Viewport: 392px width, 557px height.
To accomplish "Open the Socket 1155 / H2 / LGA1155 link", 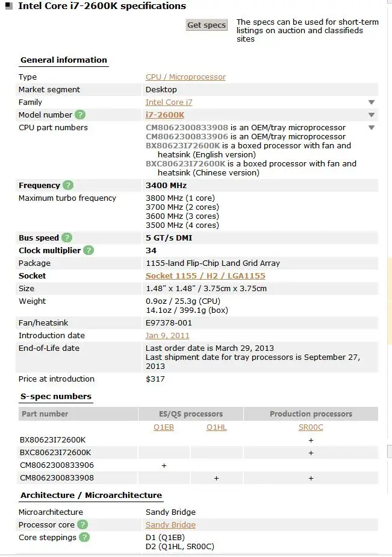I will tap(205, 275).
